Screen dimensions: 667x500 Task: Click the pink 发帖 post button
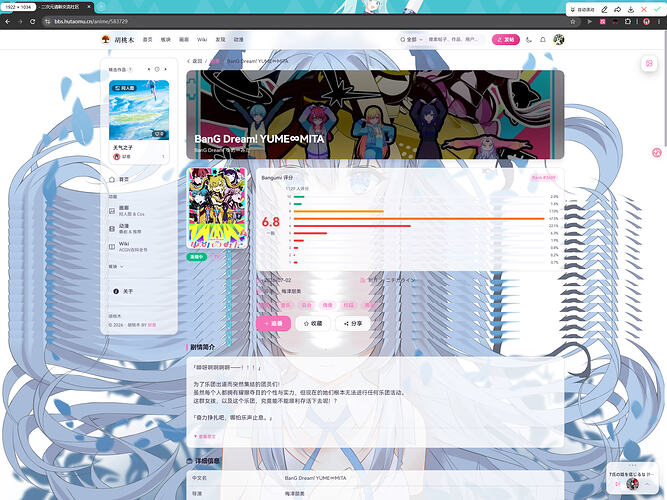pyautogui.click(x=506, y=40)
